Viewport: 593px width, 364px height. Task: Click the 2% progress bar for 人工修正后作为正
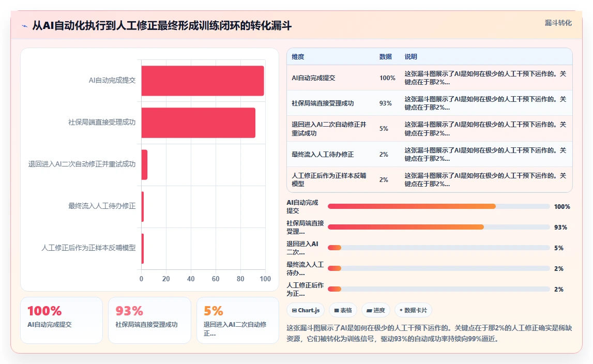pos(439,289)
